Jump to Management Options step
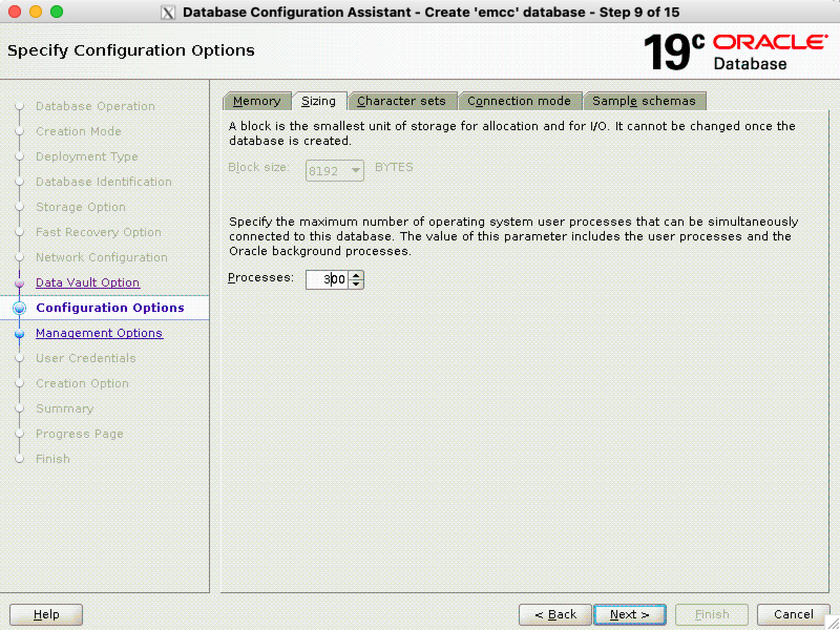This screenshot has width=840, height=630. [99, 333]
